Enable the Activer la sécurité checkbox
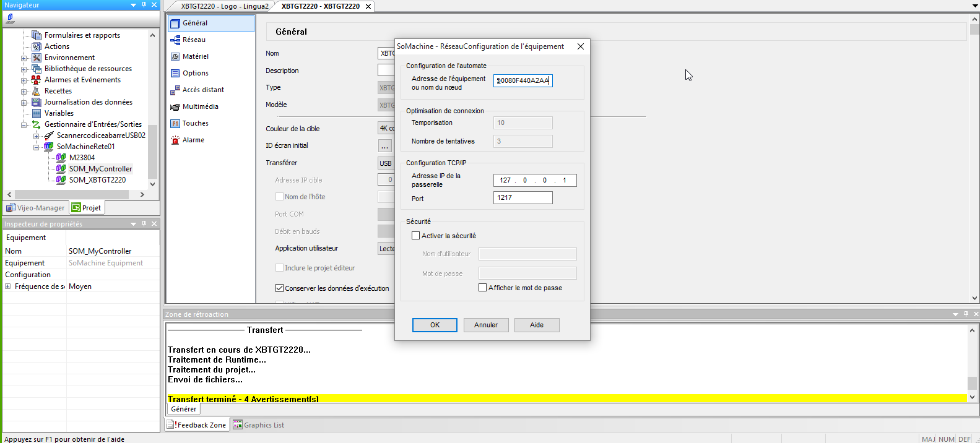 (416, 236)
